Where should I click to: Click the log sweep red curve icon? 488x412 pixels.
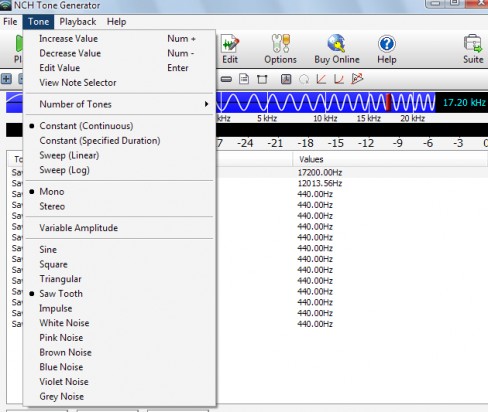(339, 79)
